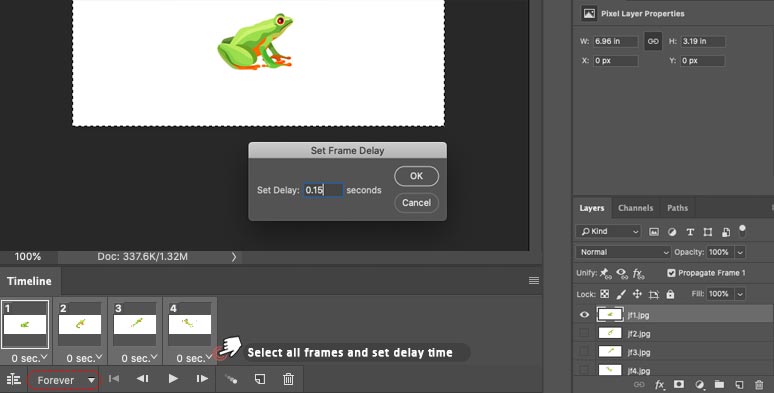Open the Forever looping options dropdown
Viewport: 774px width, 393px height.
tap(64, 380)
